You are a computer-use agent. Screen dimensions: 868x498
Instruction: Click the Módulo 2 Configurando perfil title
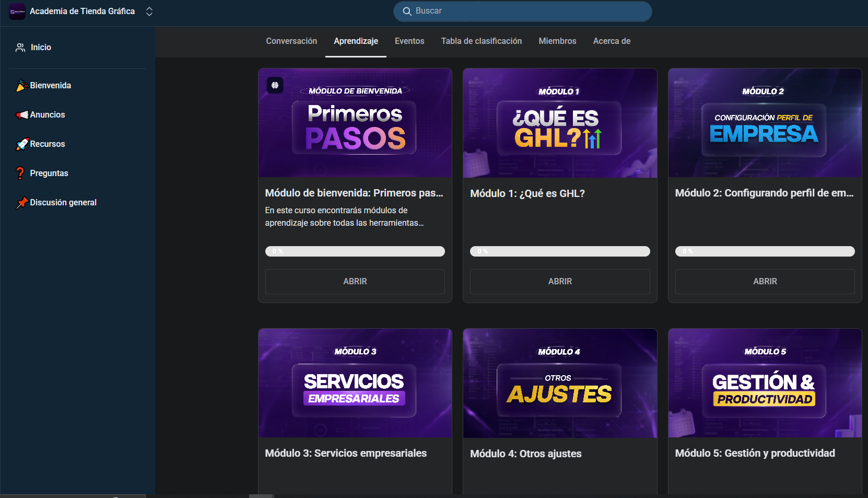tap(764, 193)
